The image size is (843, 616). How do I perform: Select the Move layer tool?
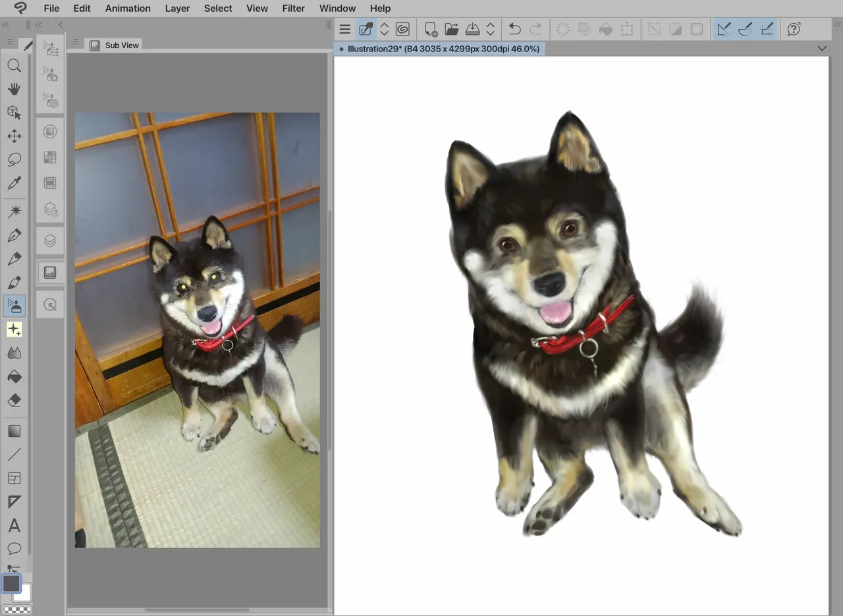[x=14, y=136]
